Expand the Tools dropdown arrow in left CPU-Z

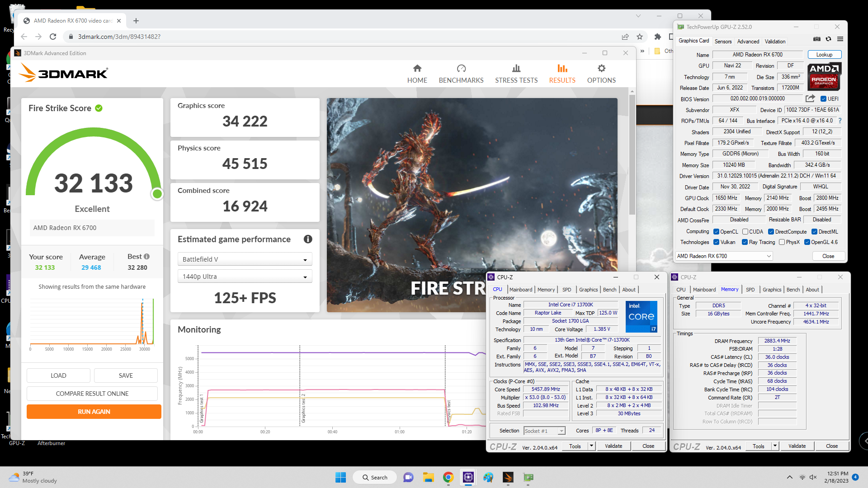pyautogui.click(x=591, y=446)
